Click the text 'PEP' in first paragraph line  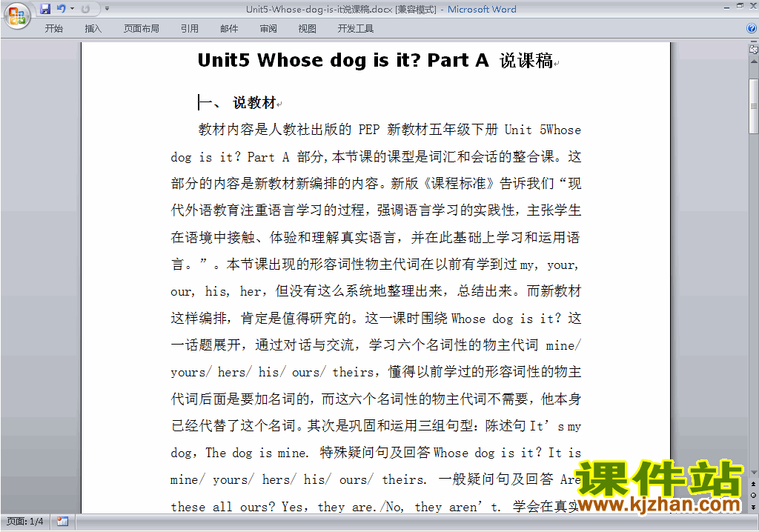(369, 130)
